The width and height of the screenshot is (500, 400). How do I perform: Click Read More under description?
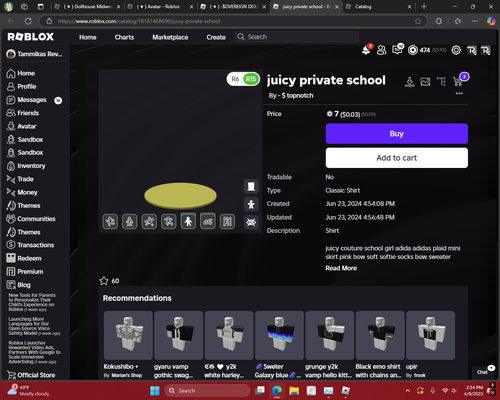click(x=341, y=268)
